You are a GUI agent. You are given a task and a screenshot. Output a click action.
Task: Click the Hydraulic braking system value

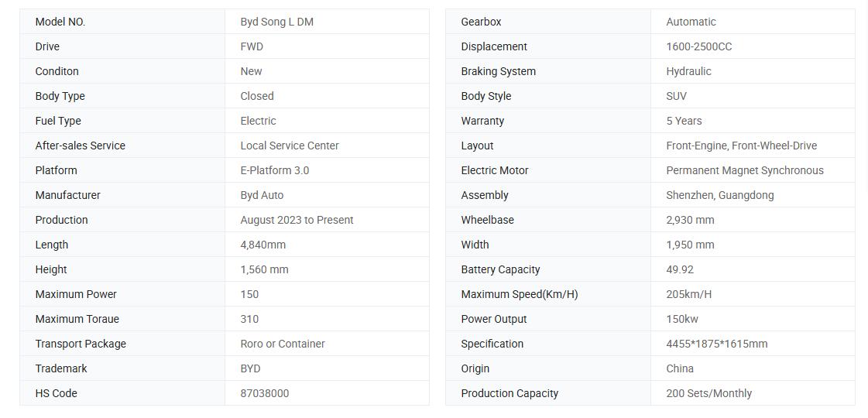(688, 71)
